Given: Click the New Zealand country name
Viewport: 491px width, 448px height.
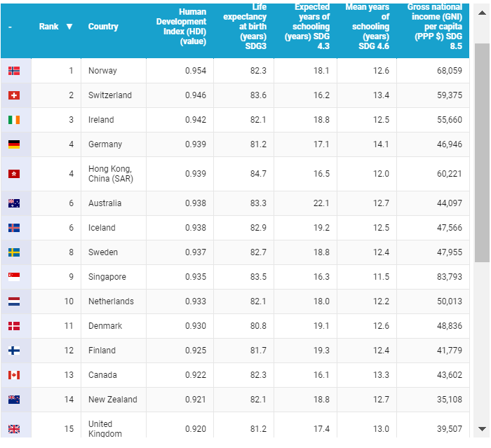Looking at the screenshot, I should pos(113,400).
